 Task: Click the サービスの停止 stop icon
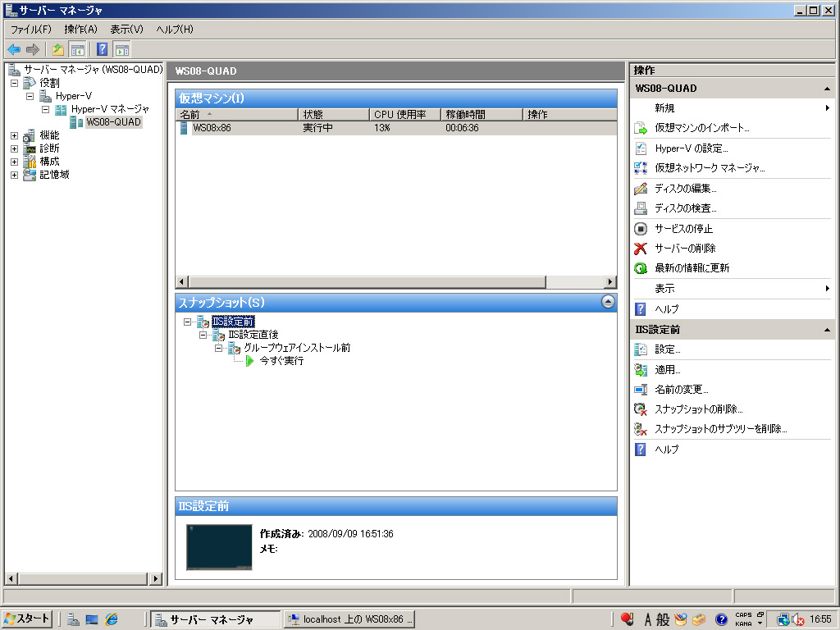[x=641, y=229]
